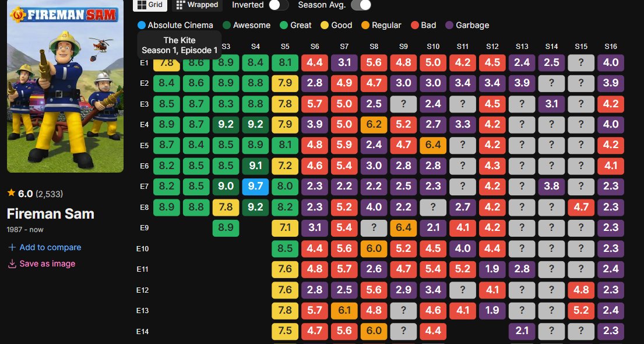
Task: Open the 6.0 cell in S8 E10
Action: click(x=374, y=248)
